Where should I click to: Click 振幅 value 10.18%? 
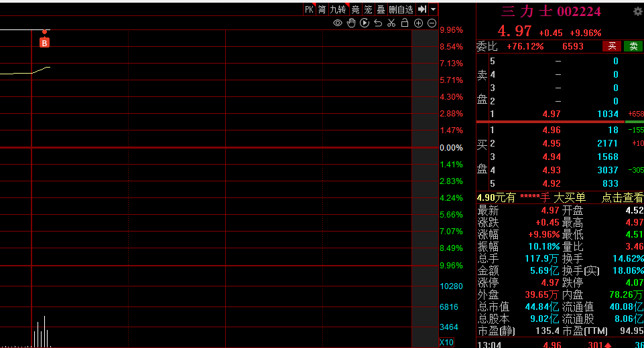[x=543, y=247]
